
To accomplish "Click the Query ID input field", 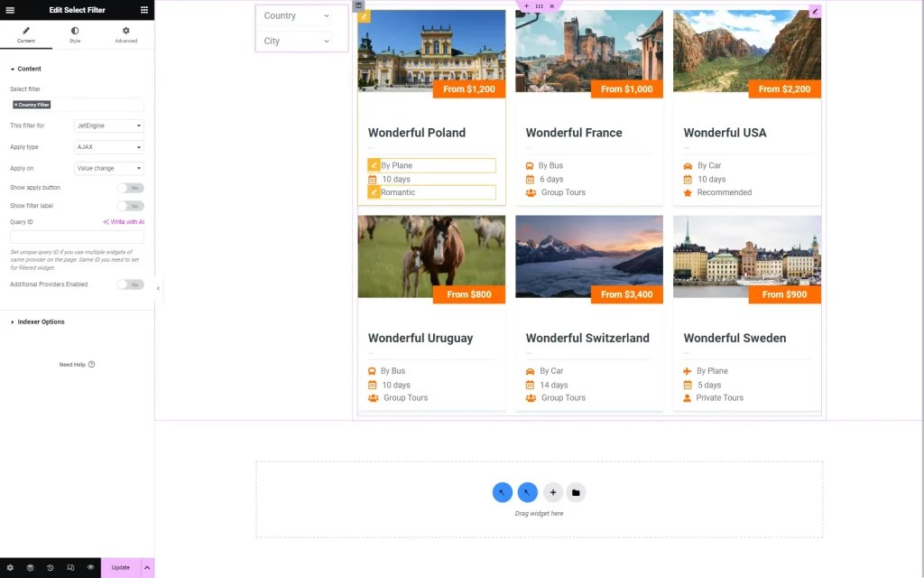I will [78, 237].
